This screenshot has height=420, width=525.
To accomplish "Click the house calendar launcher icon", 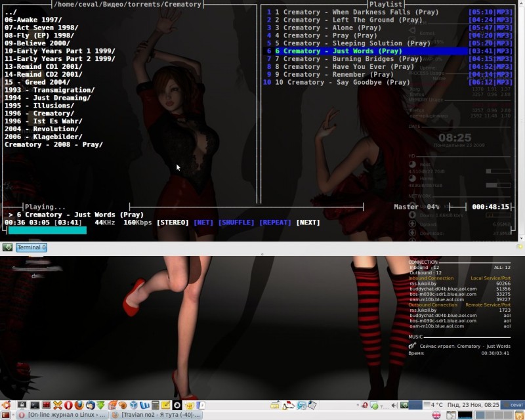I will (x=112, y=406).
